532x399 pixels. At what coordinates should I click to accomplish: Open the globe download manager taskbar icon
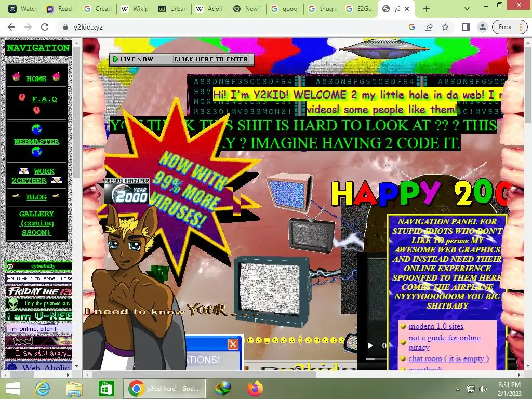point(223,389)
